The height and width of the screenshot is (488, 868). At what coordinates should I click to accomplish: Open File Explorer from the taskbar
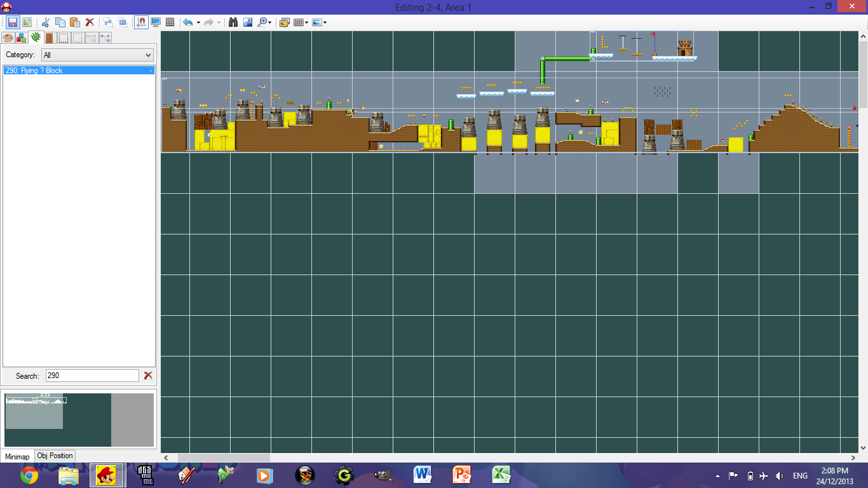click(68, 475)
